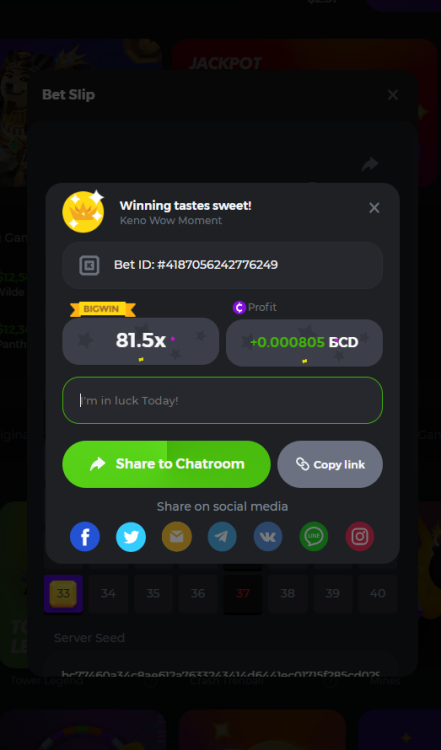Share win on Twitter
This screenshot has height=750, width=441.
tap(131, 537)
